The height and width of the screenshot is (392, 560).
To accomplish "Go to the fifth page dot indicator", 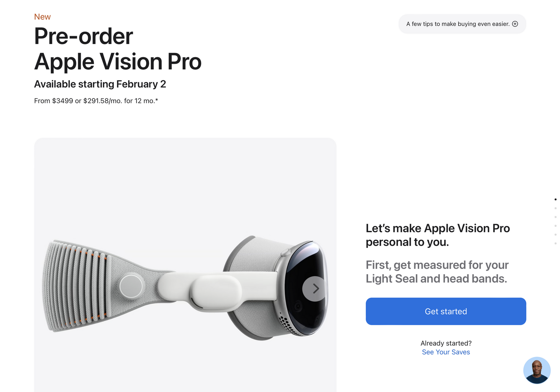I will click(555, 235).
